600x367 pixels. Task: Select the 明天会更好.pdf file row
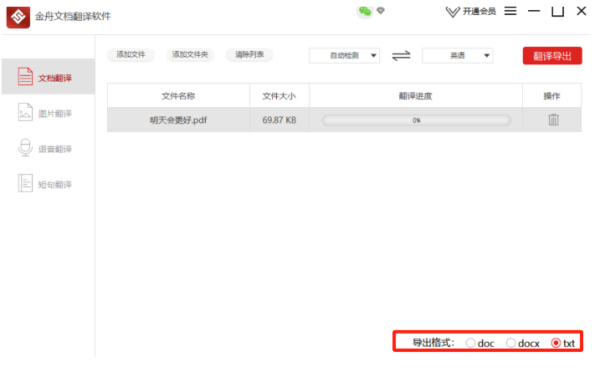pos(344,120)
